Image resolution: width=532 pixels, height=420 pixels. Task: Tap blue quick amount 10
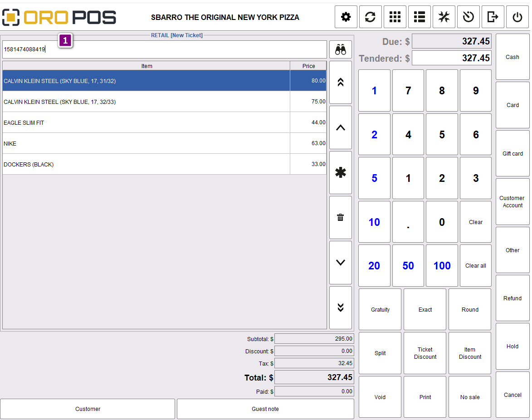click(x=374, y=222)
